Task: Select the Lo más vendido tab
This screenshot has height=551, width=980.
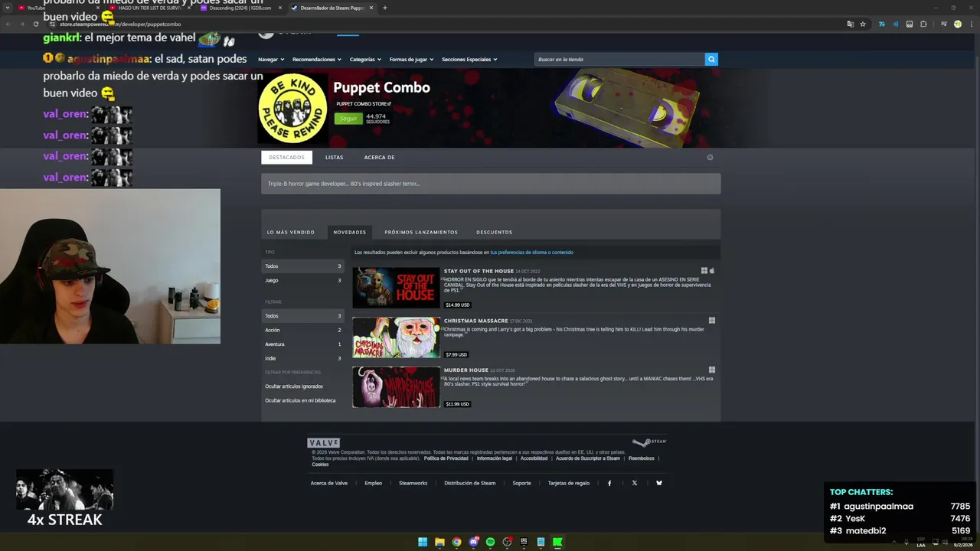Action: 291,232
